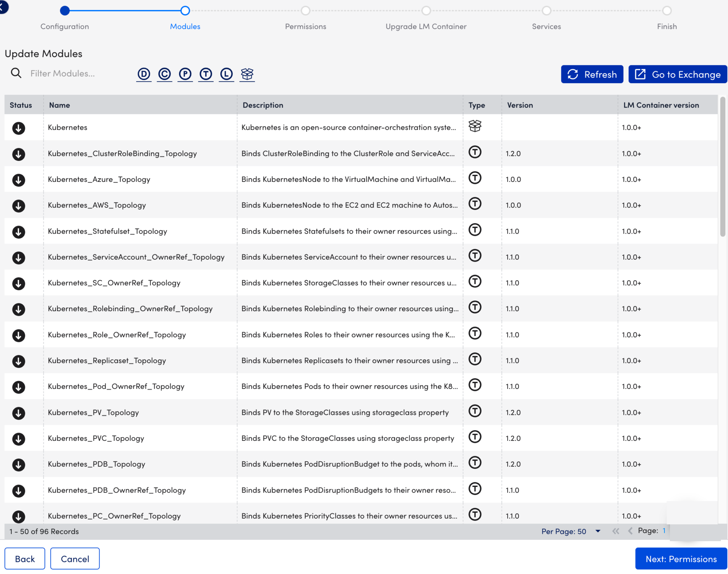Toggle the DataSource (D) module filter
Screen dimensions: 728x574
144,74
